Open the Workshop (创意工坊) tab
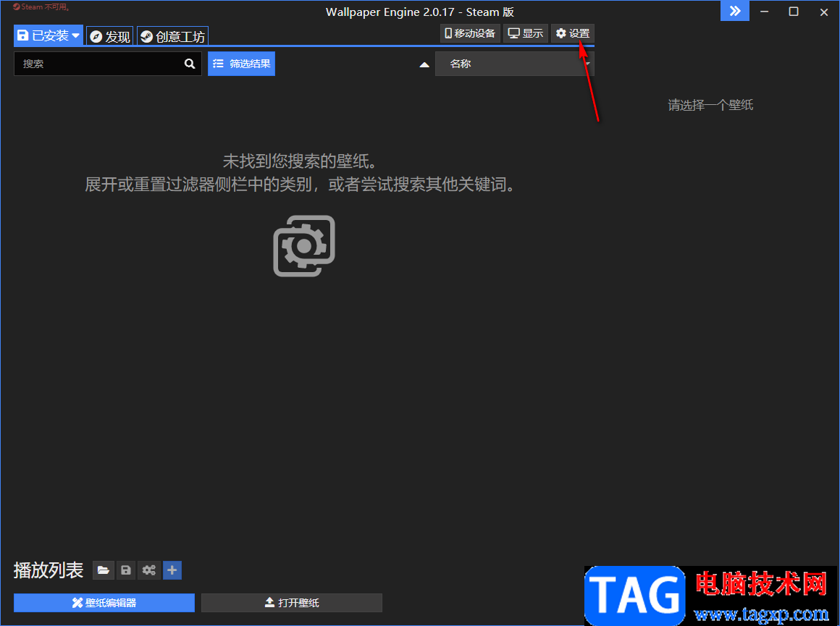Viewport: 840px width, 626px height. point(172,36)
